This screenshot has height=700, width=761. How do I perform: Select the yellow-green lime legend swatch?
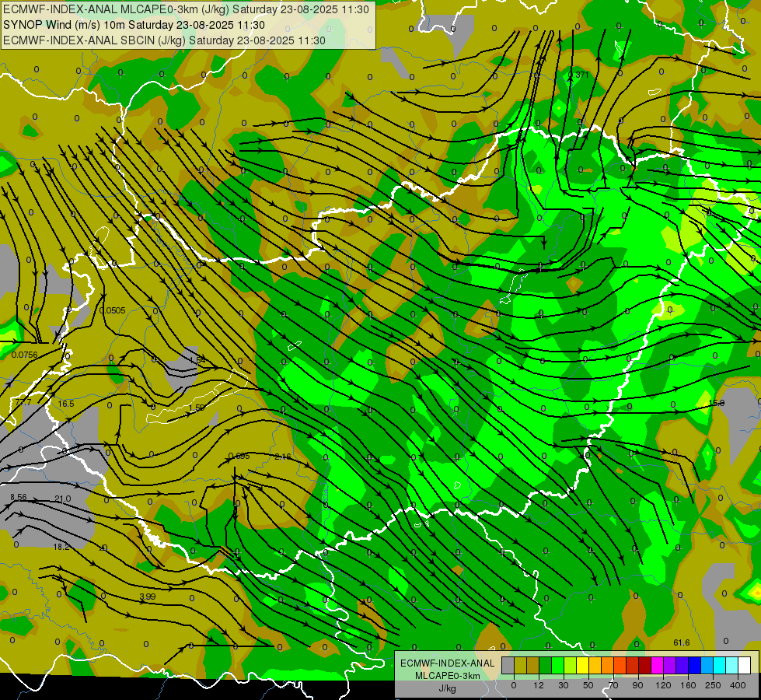(x=571, y=666)
